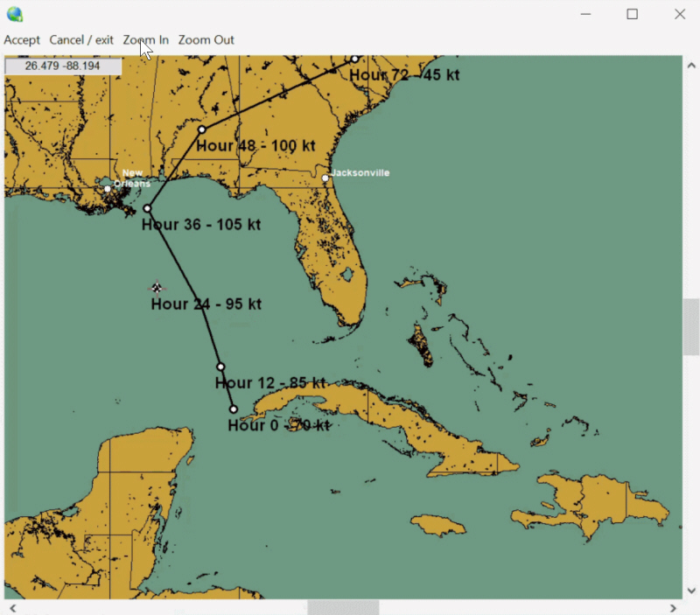Select the Hour 0 track point marker
The height and width of the screenshot is (615, 700).
234,409
